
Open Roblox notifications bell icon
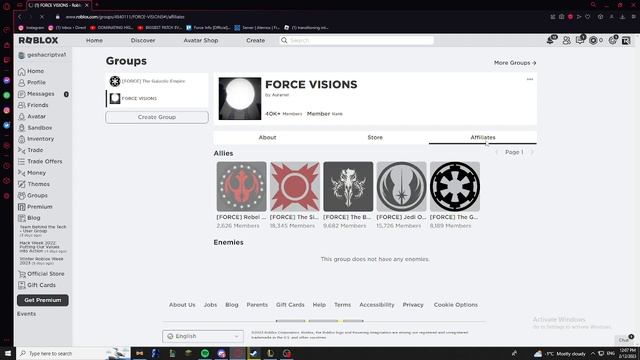551,40
